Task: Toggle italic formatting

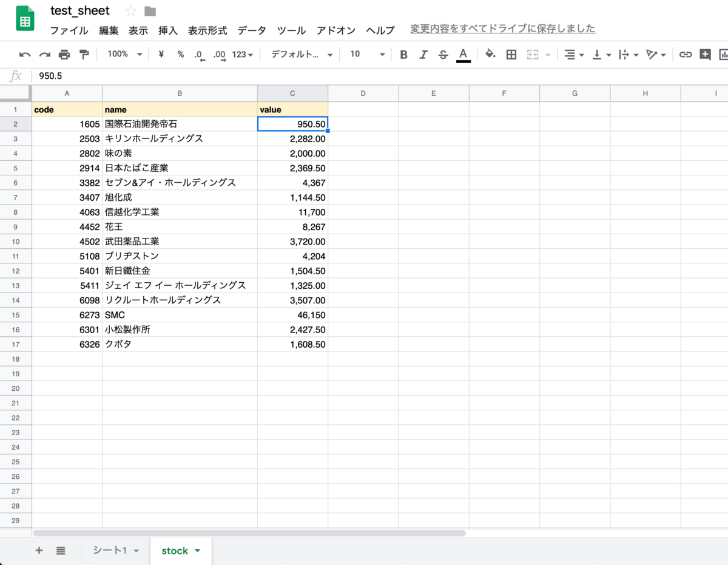Action: pos(423,54)
